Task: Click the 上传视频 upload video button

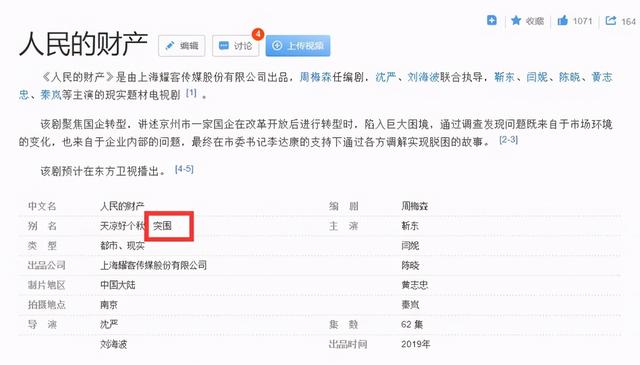Action: 298,46
